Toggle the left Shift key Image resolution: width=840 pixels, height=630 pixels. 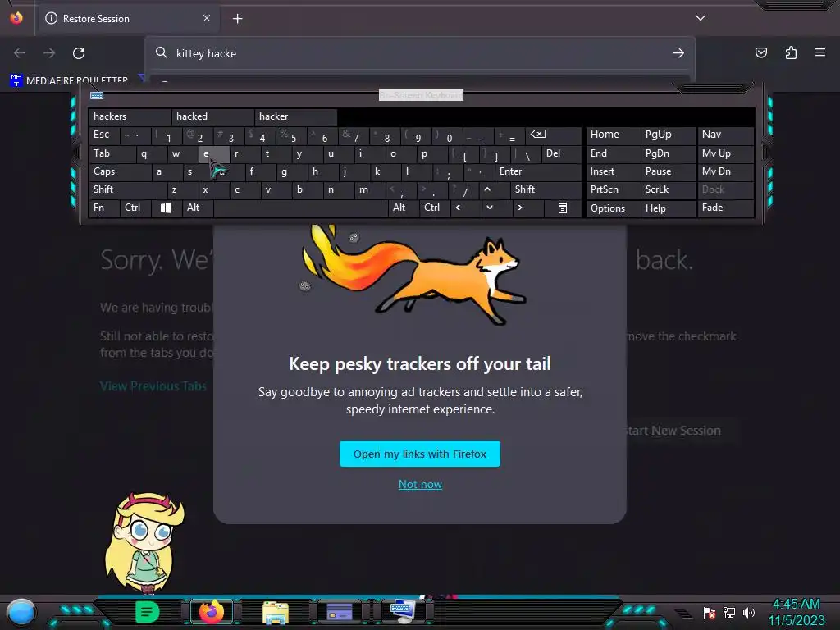pyautogui.click(x=127, y=189)
